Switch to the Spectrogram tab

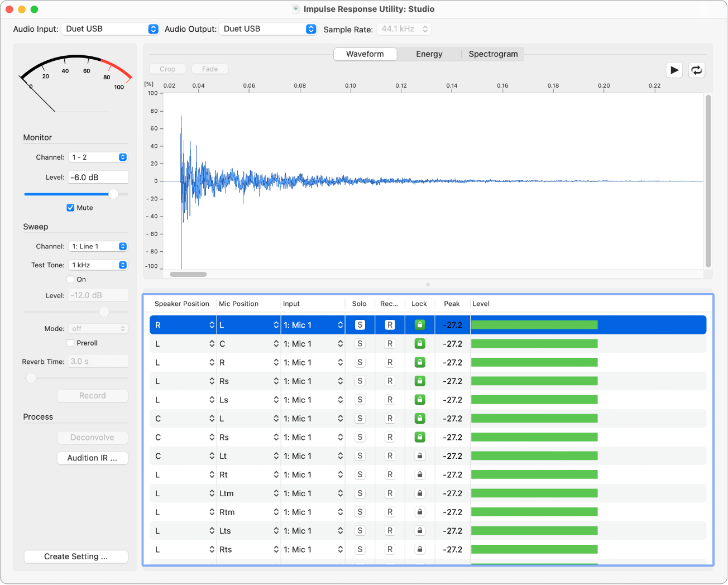point(493,54)
